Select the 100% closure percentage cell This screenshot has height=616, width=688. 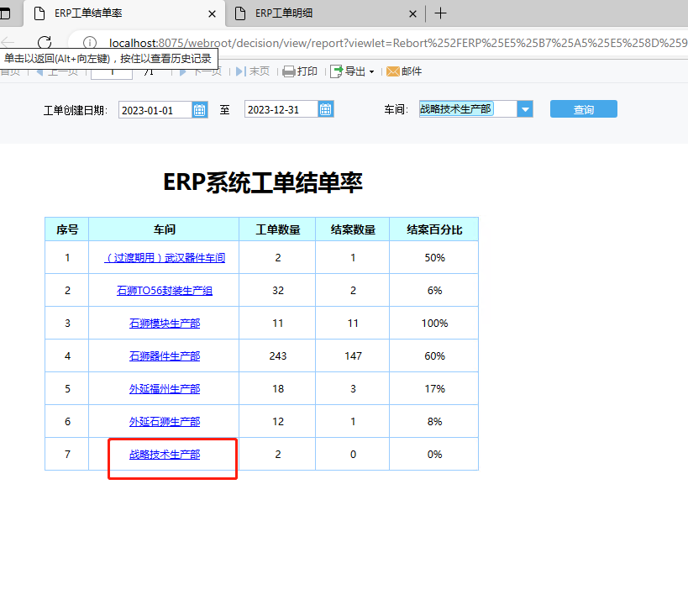pyautogui.click(x=434, y=324)
